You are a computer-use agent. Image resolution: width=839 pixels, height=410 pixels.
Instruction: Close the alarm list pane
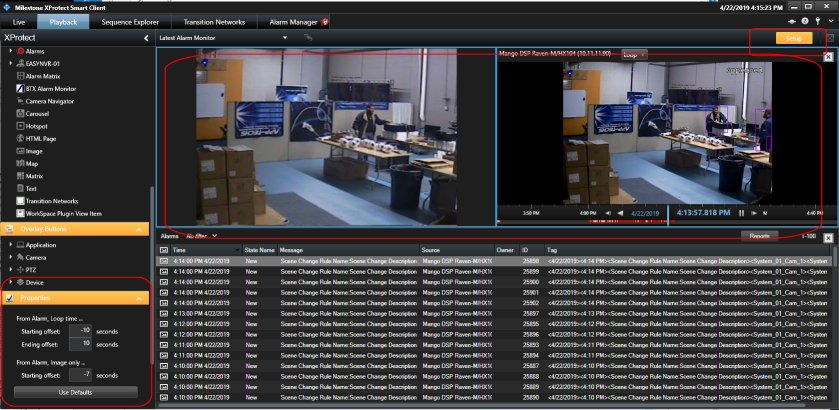[828, 237]
